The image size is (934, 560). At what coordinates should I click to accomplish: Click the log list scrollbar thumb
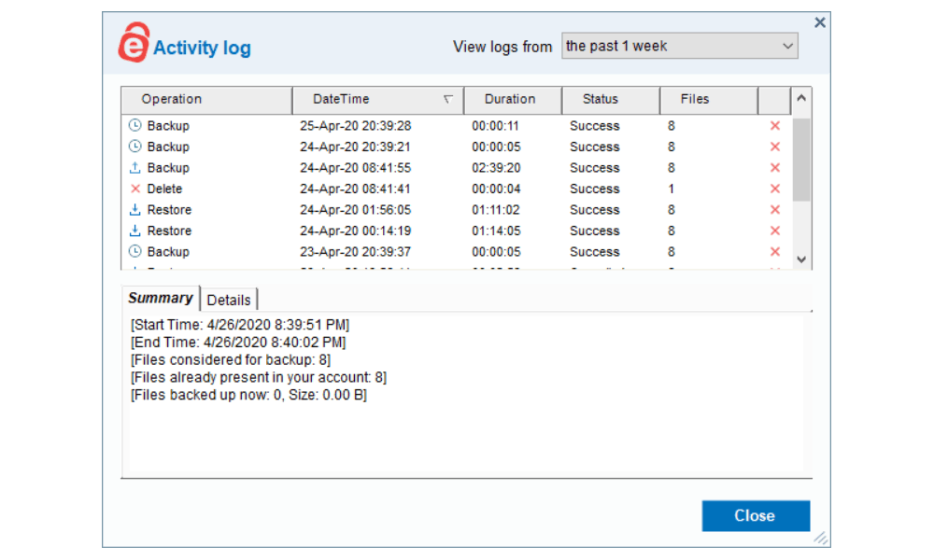point(801,161)
